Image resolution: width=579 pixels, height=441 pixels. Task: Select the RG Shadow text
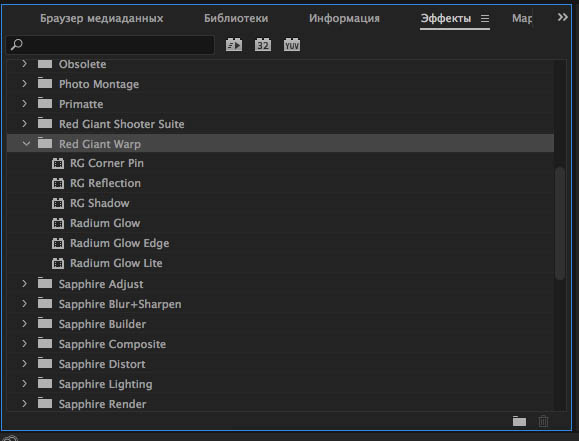click(100, 203)
